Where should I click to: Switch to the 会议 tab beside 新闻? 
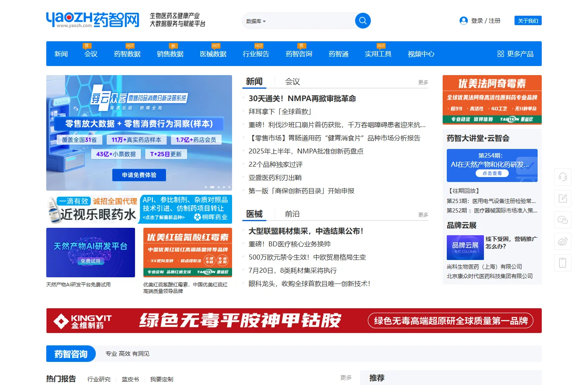[x=292, y=82]
